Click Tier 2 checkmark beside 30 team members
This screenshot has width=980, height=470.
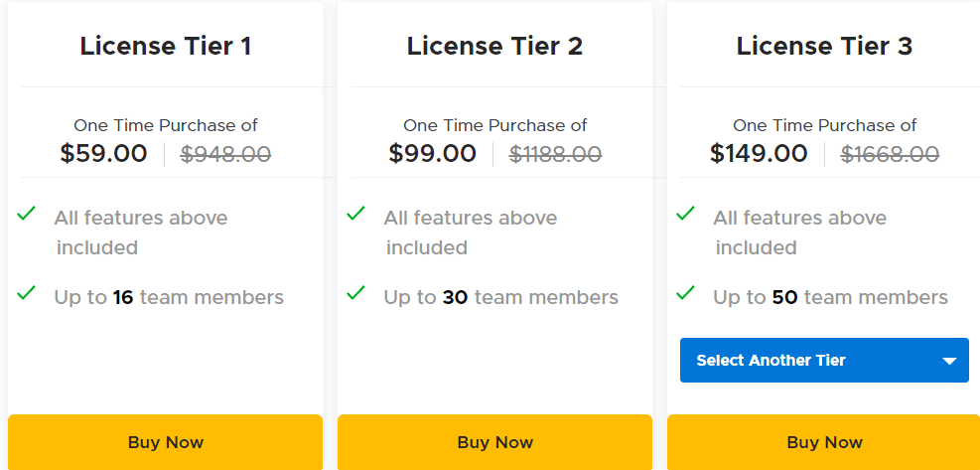click(x=355, y=293)
